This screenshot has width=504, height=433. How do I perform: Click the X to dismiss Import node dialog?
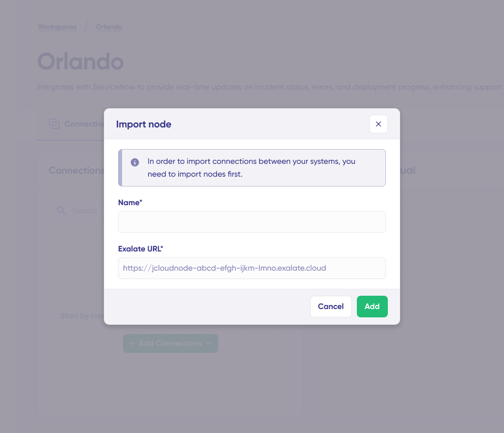378,124
